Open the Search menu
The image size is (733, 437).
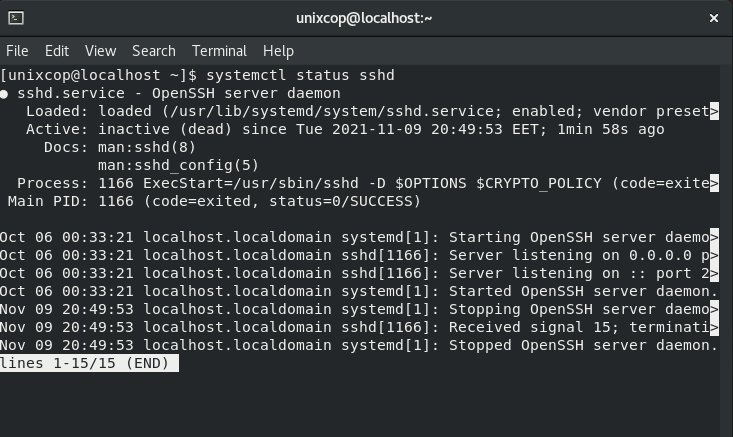(x=154, y=50)
